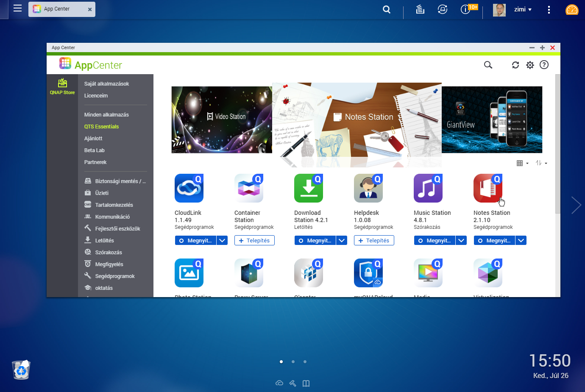This screenshot has height=392, width=585.
Task: Click the App Center search magnifier
Action: pyautogui.click(x=488, y=65)
